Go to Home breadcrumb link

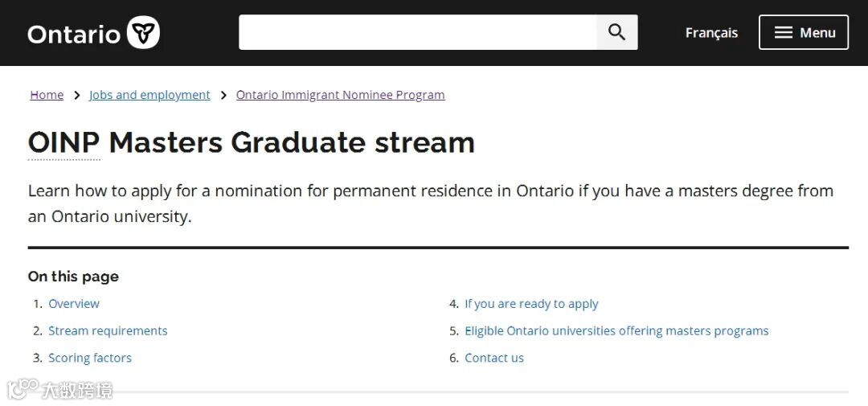click(47, 95)
